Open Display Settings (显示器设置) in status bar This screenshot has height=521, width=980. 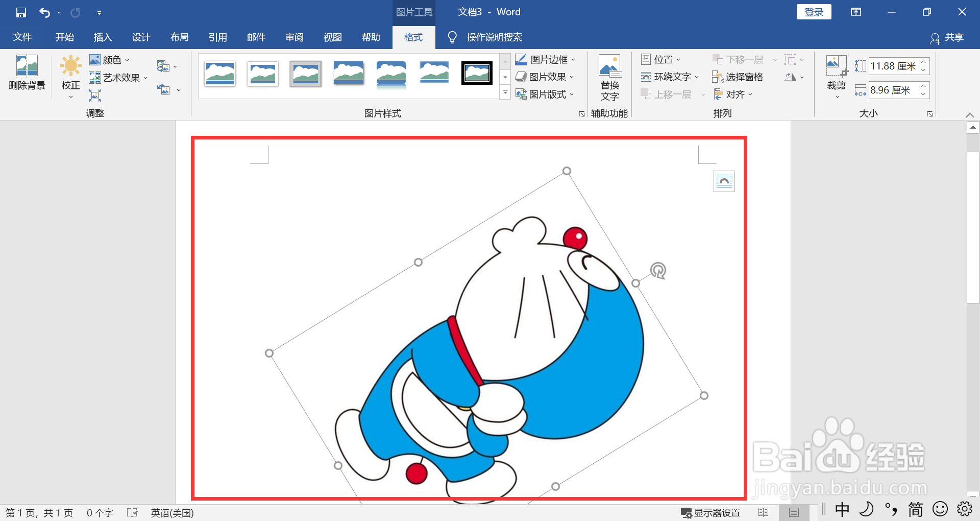(x=710, y=513)
